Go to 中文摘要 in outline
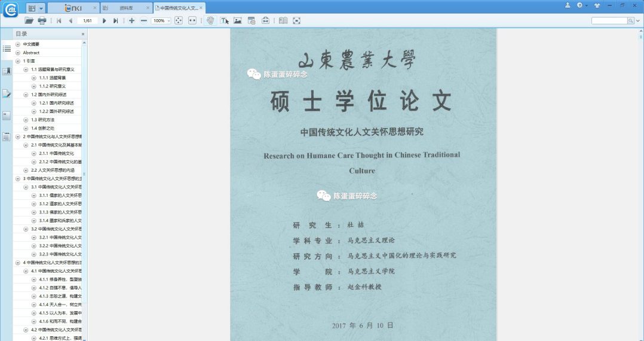This screenshot has height=341, width=644. [31, 44]
